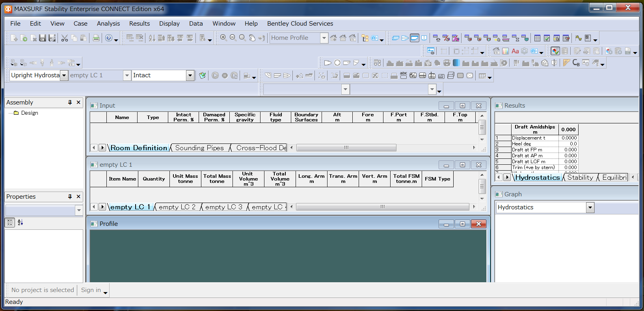Screen dimensions: 644x311
Task: Click the 'abc' label tank icon
Action: point(404,75)
